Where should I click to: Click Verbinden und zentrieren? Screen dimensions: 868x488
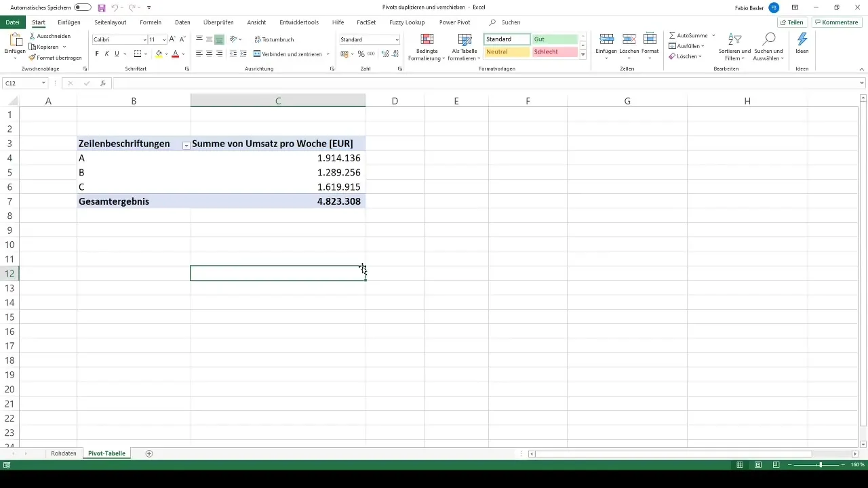288,54
